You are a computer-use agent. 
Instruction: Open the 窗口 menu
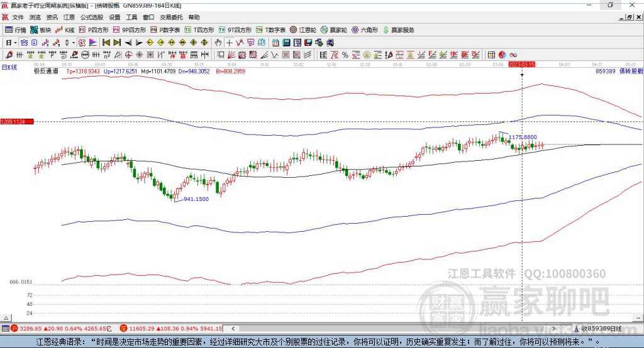point(148,17)
